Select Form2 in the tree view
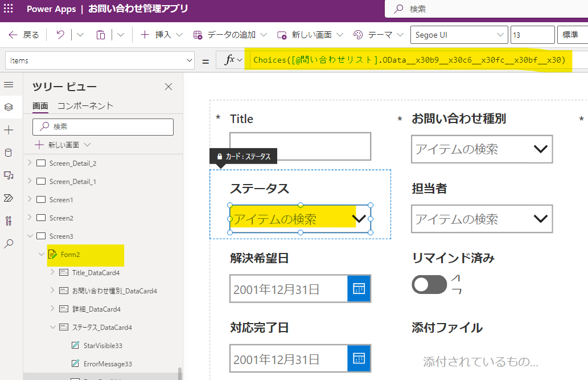Viewport: 588px width, 380px height. 70,255
